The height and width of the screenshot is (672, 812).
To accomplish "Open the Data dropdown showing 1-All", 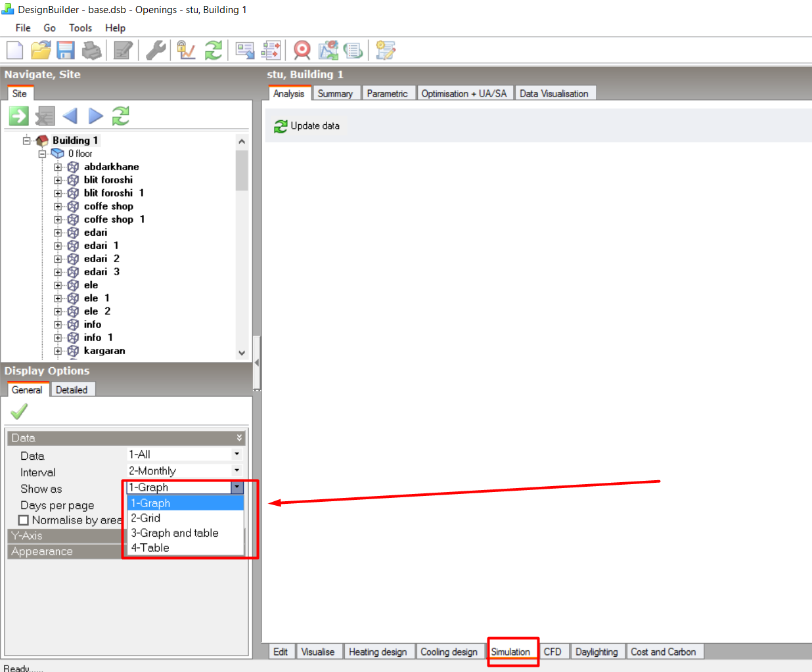I will pos(185,455).
